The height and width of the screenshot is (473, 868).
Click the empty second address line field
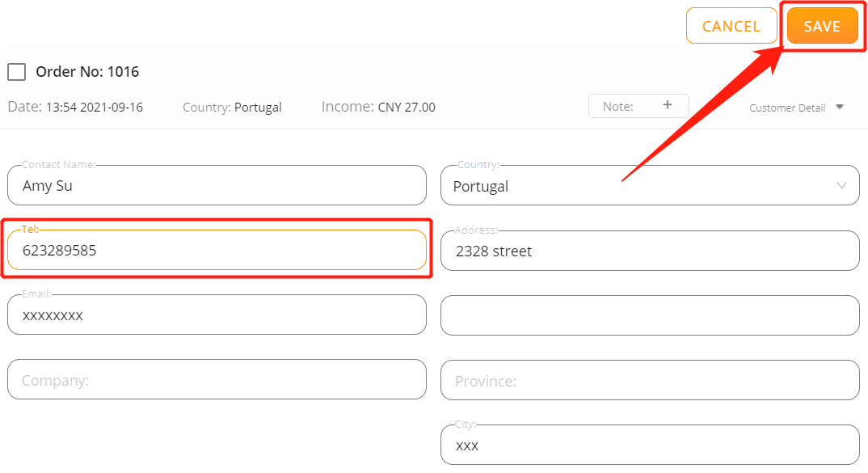pyautogui.click(x=650, y=315)
